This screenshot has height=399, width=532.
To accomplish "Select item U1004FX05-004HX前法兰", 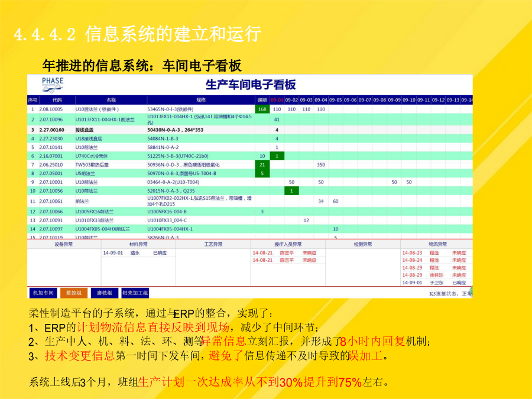I will click(x=102, y=229).
